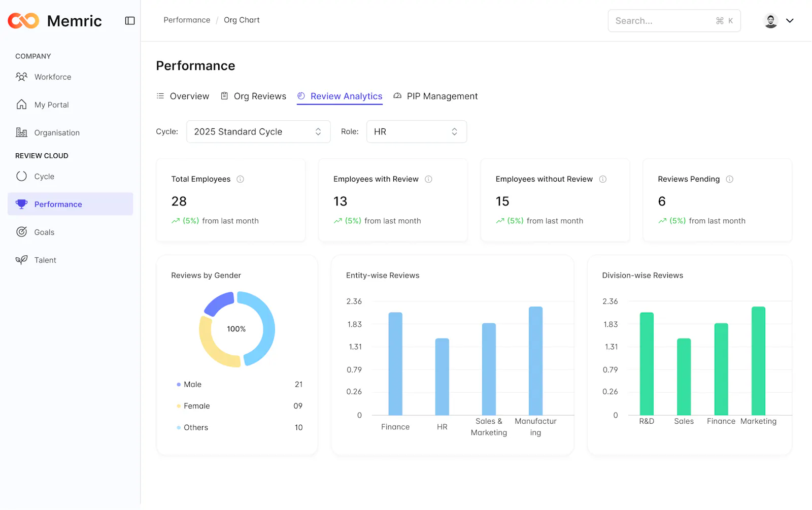Image resolution: width=812 pixels, height=510 pixels.
Task: Click the Cycle circle icon
Action: [x=21, y=176]
